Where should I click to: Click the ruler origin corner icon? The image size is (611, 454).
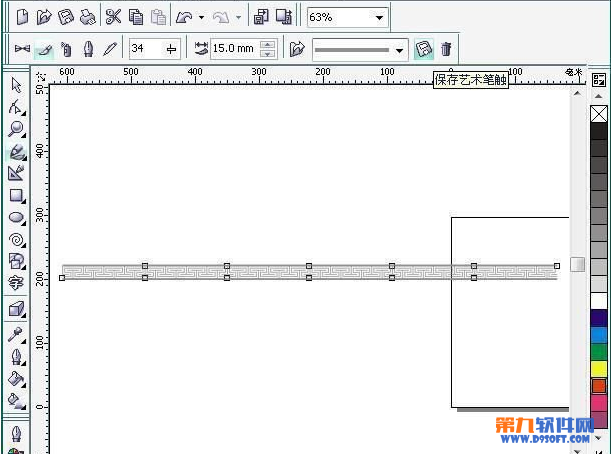(41, 76)
